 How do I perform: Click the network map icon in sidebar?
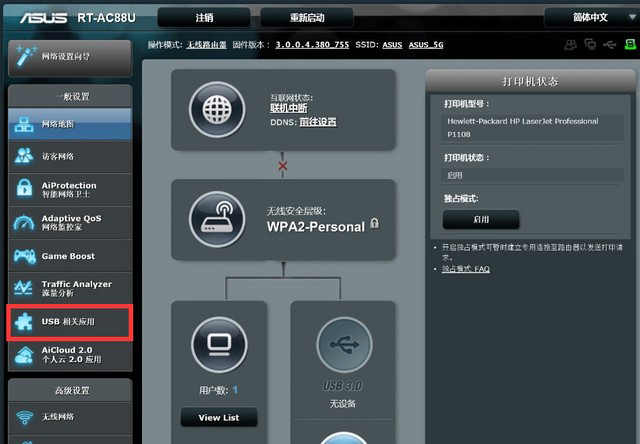24,124
